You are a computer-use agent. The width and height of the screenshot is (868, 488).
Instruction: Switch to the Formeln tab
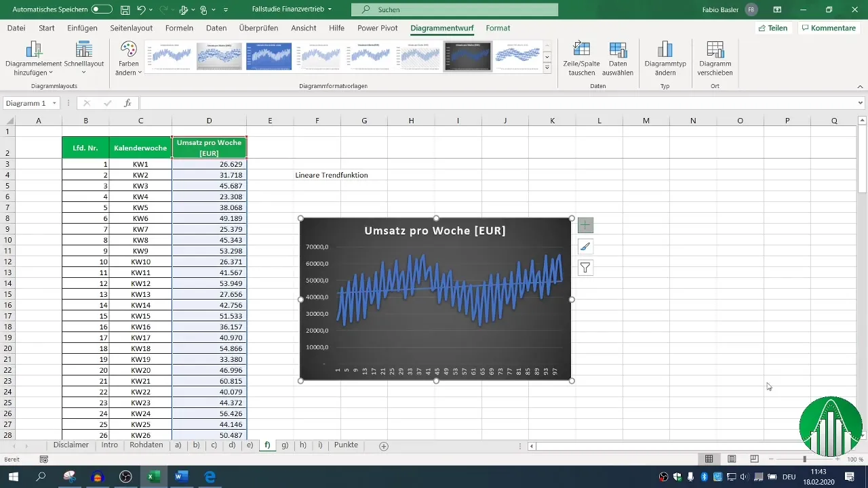click(179, 28)
